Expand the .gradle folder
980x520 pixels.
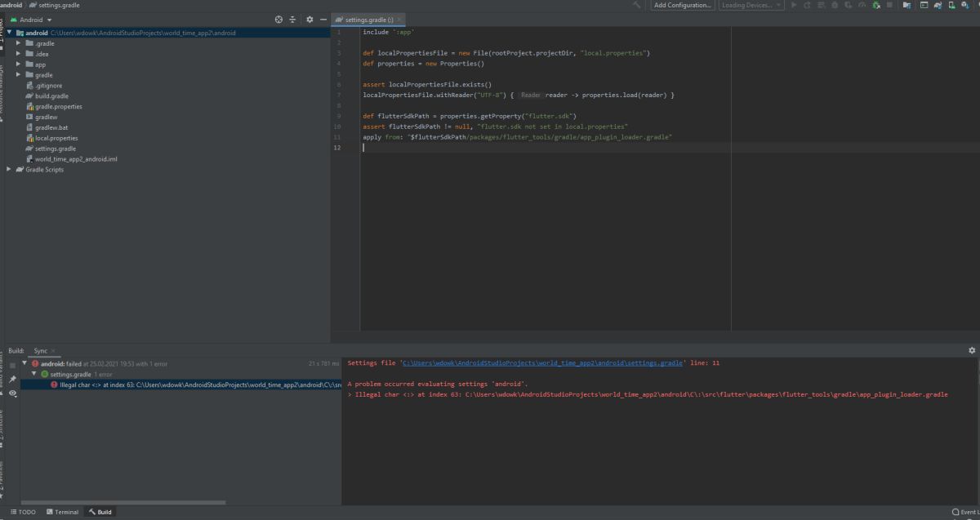(19, 43)
